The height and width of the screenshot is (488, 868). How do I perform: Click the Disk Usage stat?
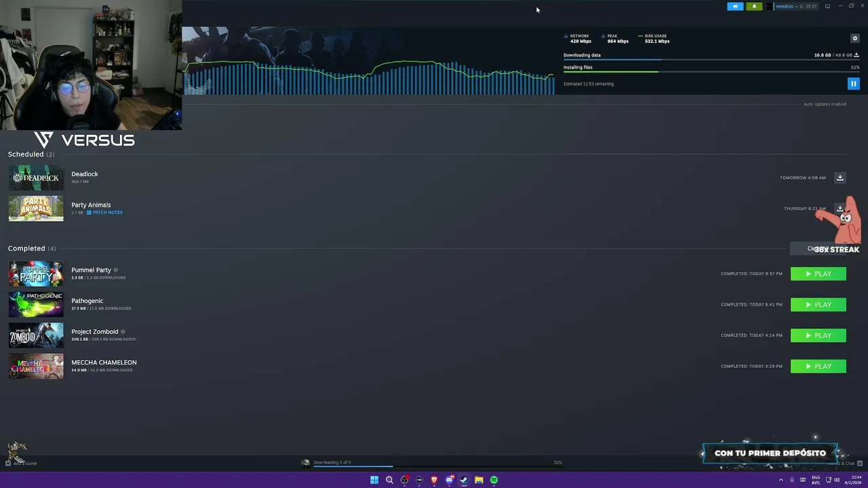click(x=654, y=39)
